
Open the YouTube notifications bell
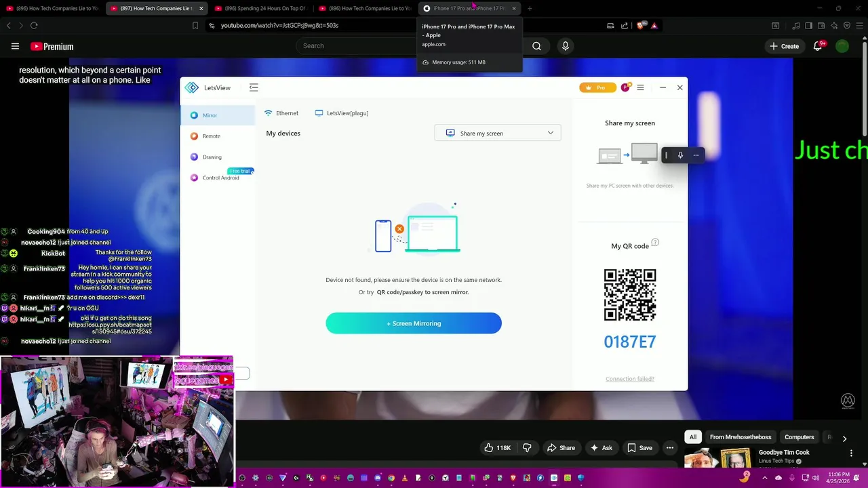[x=818, y=46]
